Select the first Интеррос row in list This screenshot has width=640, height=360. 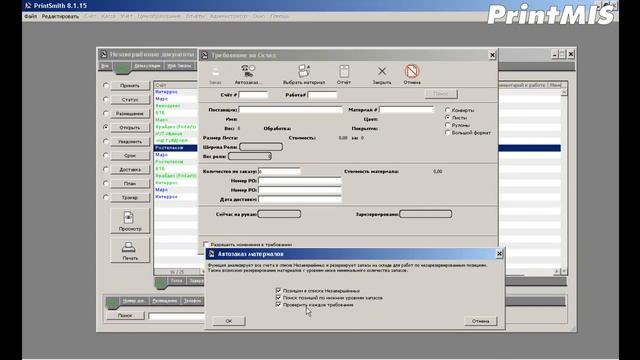point(176,92)
